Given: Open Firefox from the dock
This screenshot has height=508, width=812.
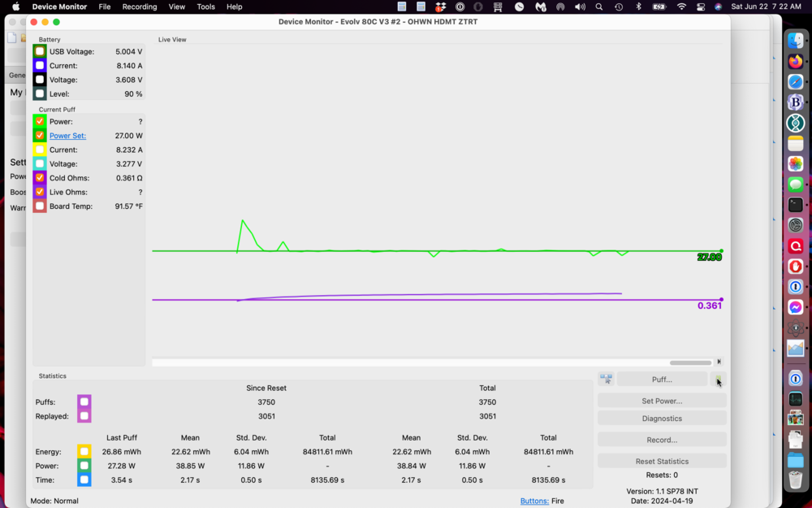Looking at the screenshot, I should click(796, 61).
